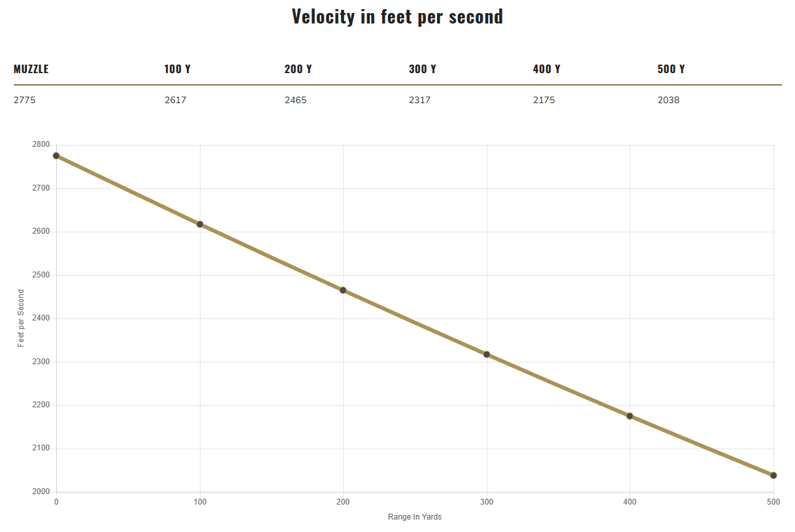795x532 pixels.
Task: Select the 400-yard data point on the chart
Action: point(630,416)
